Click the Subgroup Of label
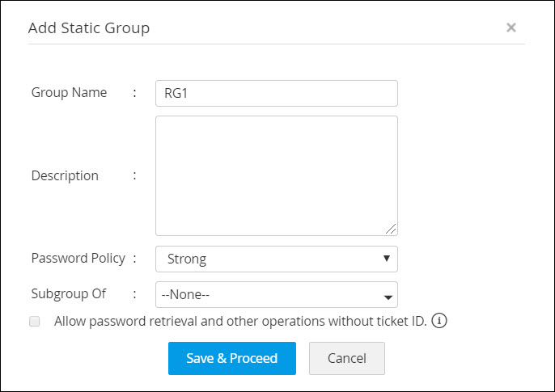 click(69, 294)
